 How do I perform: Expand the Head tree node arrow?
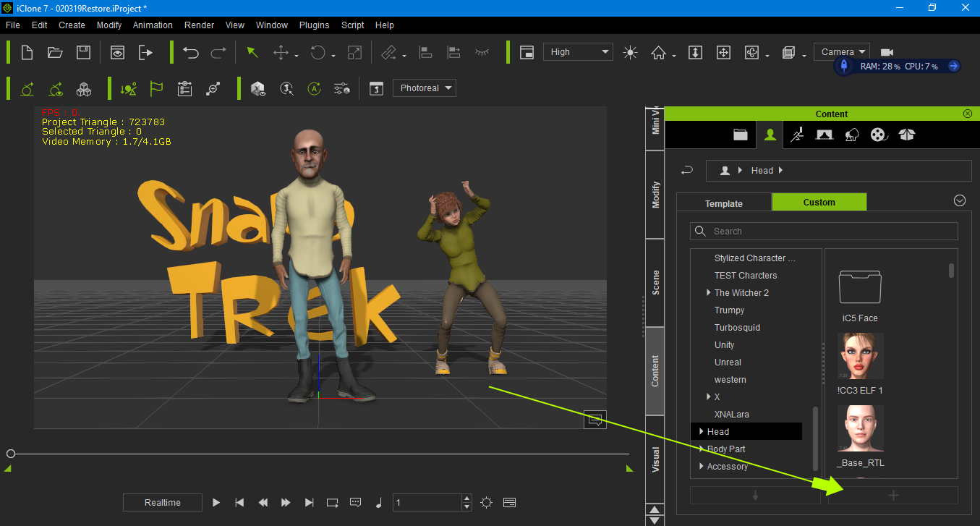[701, 432]
